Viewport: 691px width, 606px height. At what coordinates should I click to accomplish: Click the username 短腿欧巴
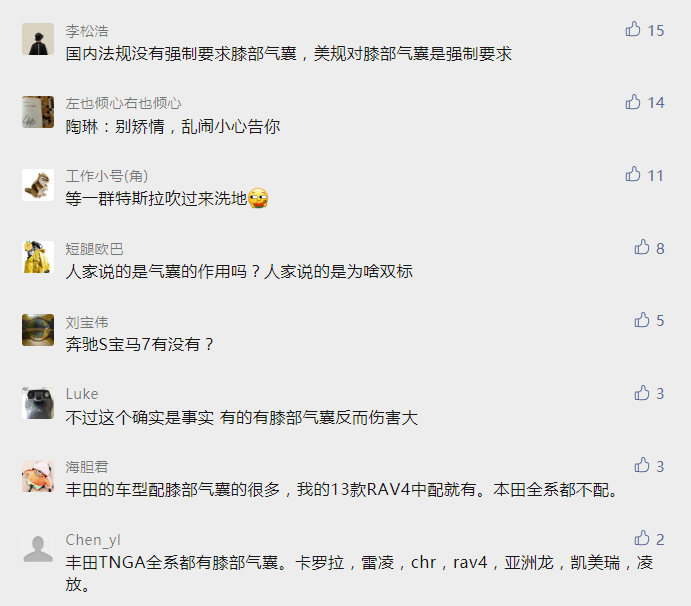[x=94, y=249]
